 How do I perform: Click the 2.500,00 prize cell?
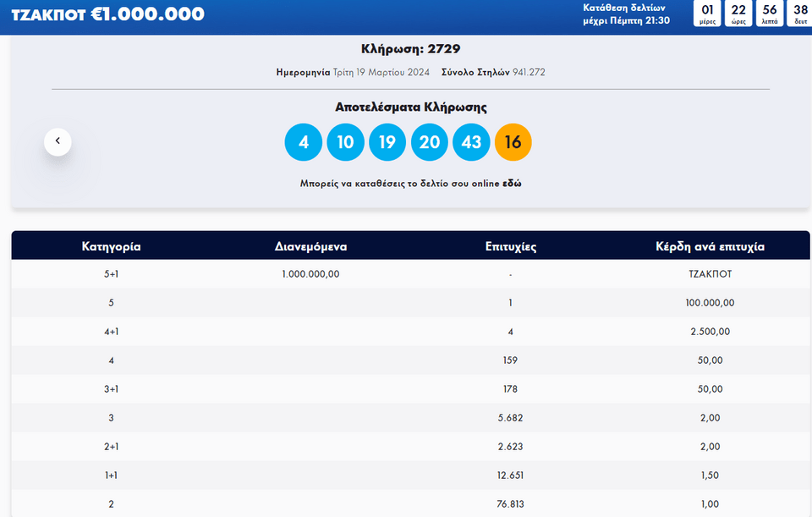pyautogui.click(x=710, y=332)
